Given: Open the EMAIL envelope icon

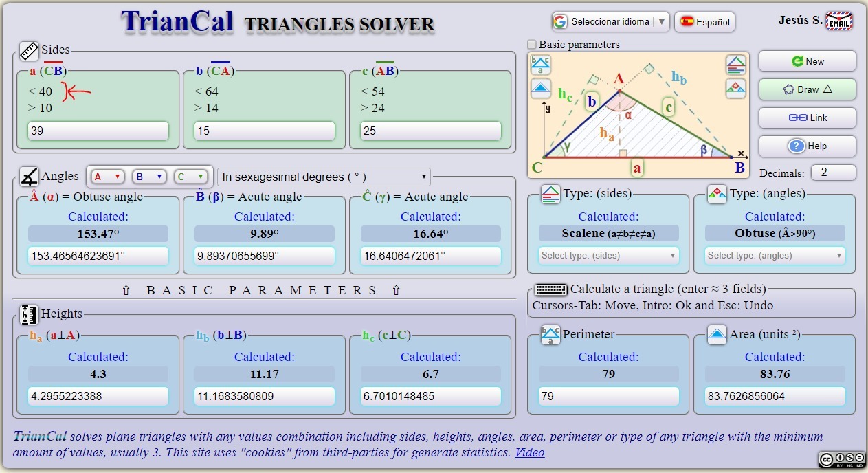Looking at the screenshot, I should point(839,21).
